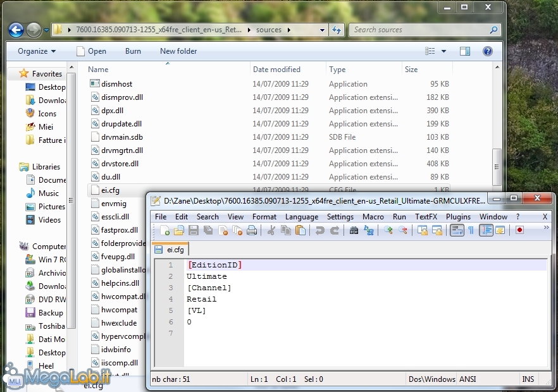Viewport: 558px width, 392px height.
Task: Open the Replace dialog icon
Action: (369, 231)
